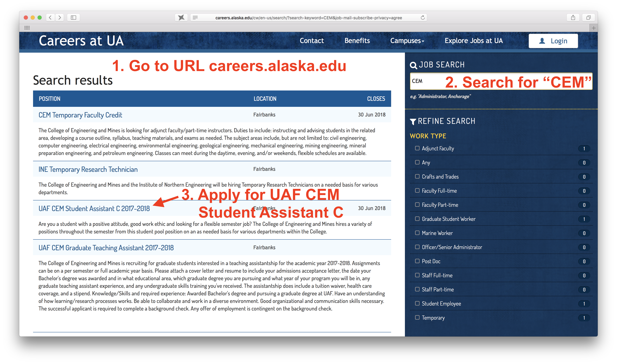Open INE Temporary Research Technician posting

click(x=88, y=169)
